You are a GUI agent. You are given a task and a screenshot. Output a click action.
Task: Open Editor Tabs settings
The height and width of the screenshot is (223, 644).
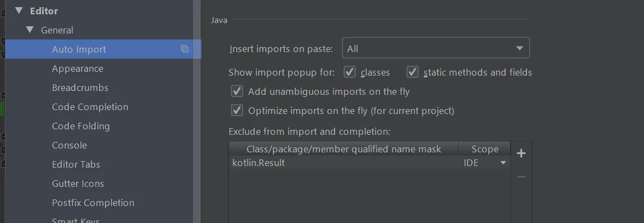[76, 164]
